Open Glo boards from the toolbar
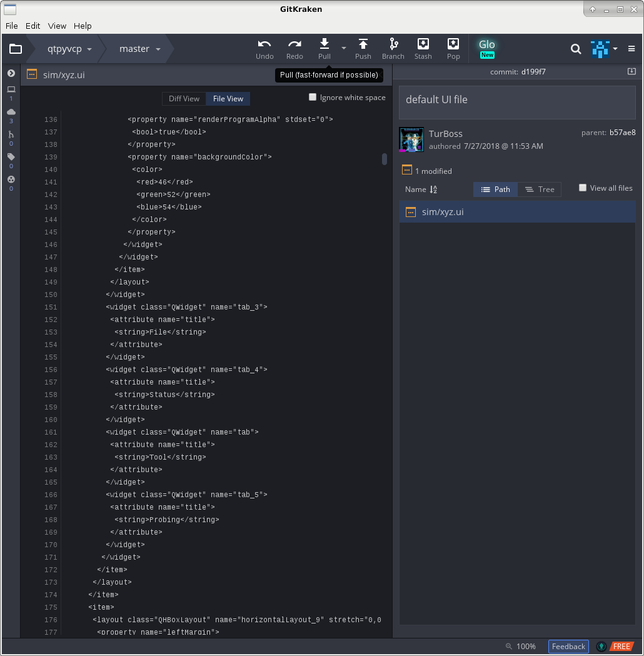 point(487,49)
